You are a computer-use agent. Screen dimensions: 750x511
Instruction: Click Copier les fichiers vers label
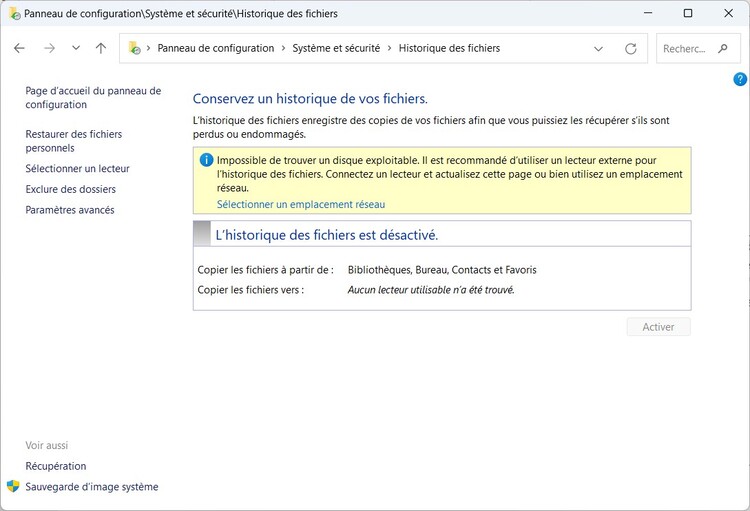coord(251,290)
